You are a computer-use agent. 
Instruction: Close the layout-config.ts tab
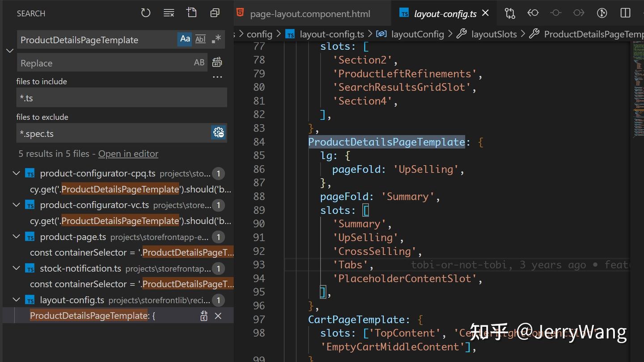(486, 13)
